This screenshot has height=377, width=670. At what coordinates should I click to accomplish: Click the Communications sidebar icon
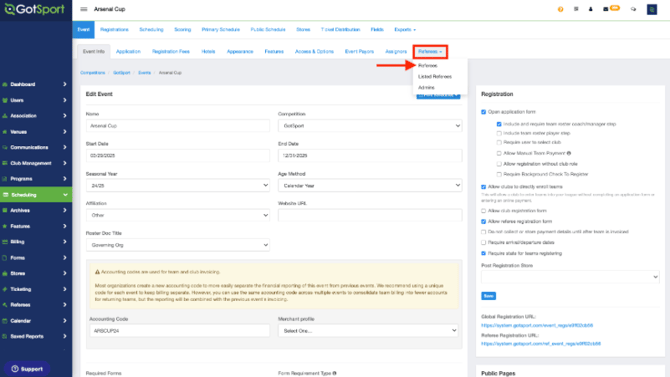[5, 147]
